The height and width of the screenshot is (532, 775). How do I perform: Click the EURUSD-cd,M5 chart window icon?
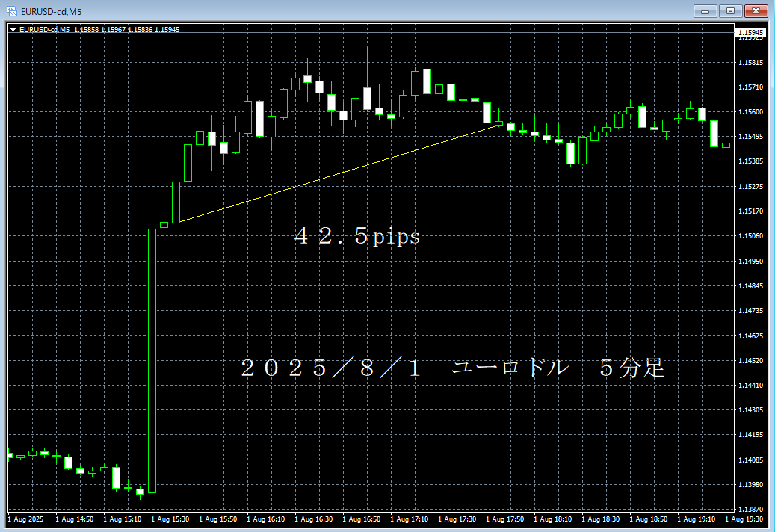(11, 11)
